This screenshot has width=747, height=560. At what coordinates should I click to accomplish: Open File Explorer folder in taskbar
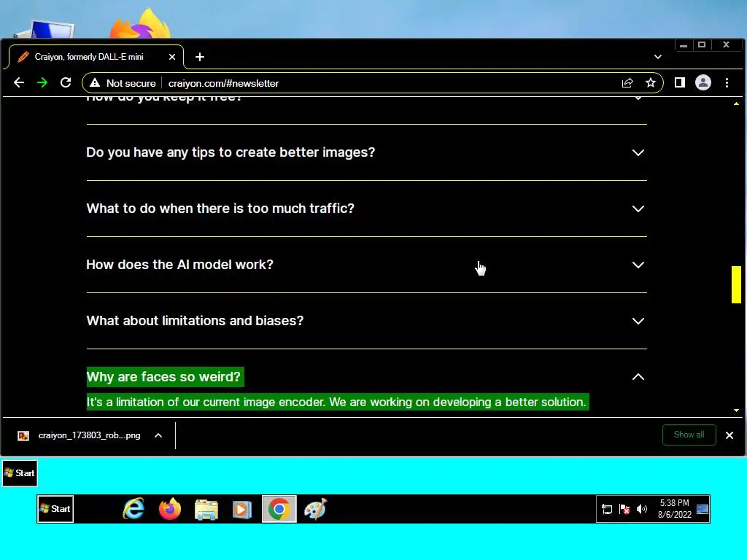(206, 510)
